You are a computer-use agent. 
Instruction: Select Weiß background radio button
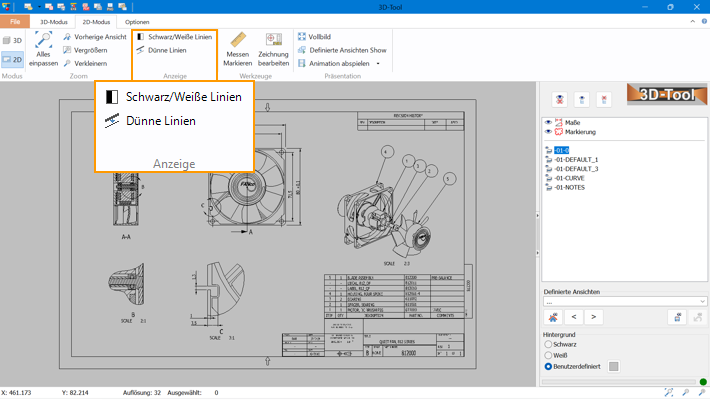[x=547, y=355]
